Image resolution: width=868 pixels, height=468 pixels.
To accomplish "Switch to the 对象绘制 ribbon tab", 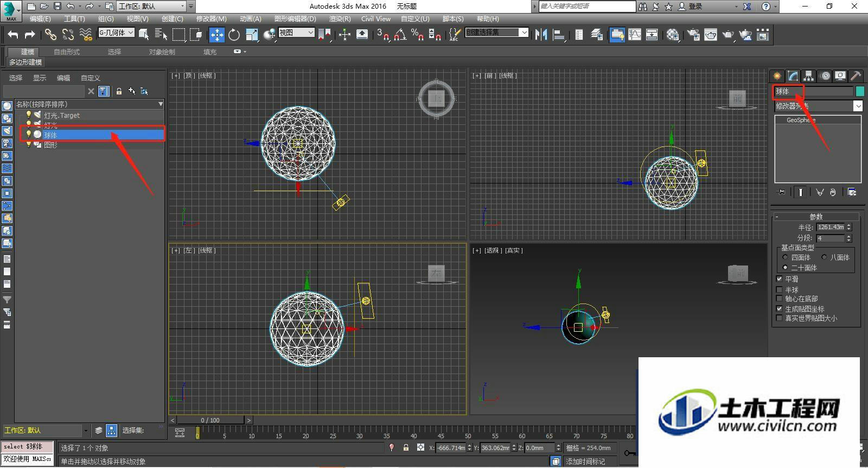I will tap(162, 52).
